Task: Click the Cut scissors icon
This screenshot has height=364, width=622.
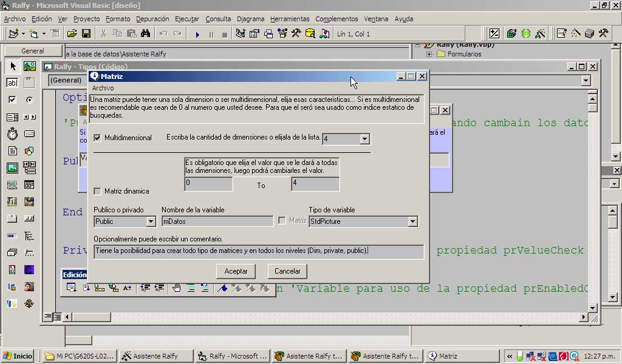Action: tap(103, 33)
